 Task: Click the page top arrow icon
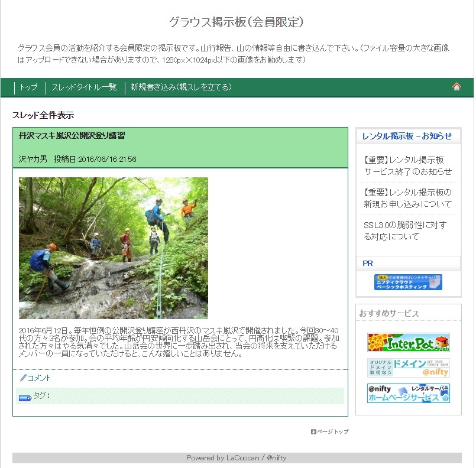(x=313, y=431)
